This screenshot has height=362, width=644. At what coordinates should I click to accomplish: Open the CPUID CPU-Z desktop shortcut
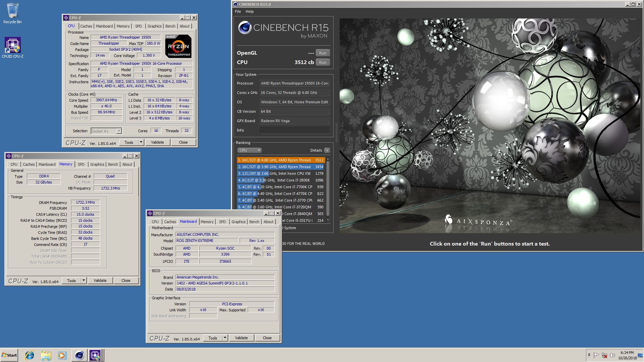pyautogui.click(x=12, y=48)
